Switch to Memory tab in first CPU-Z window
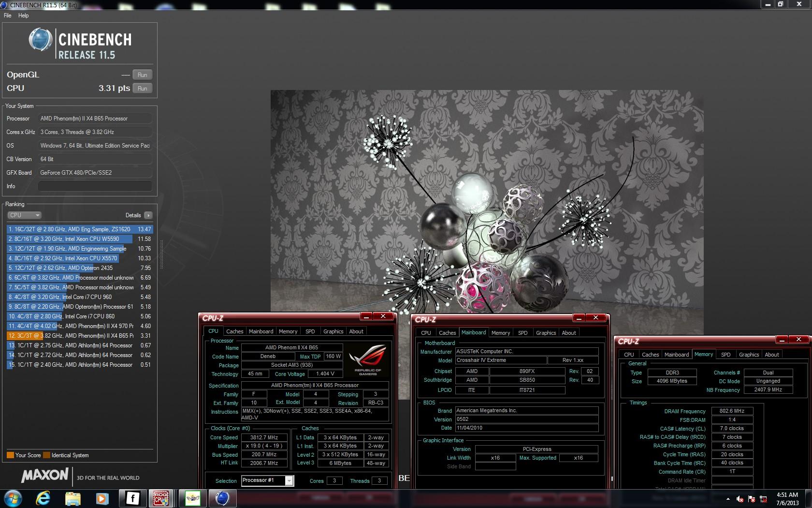The width and height of the screenshot is (812, 508). click(288, 331)
